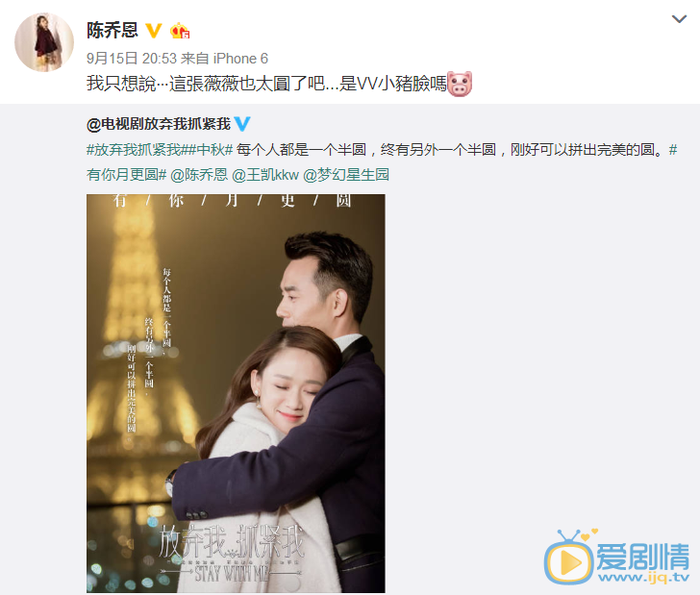Click the 来自 iPhone 6 source text
The width and height of the screenshot is (700, 595).
(x=224, y=59)
